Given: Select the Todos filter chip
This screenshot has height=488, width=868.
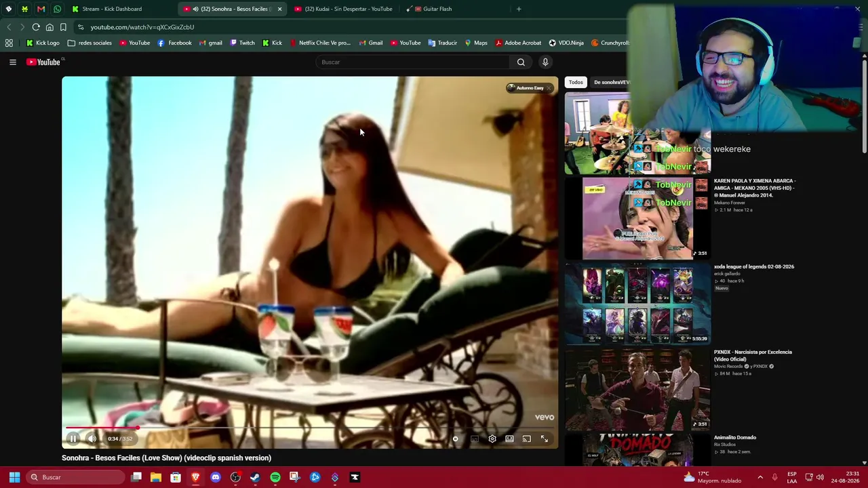Looking at the screenshot, I should 576,82.
